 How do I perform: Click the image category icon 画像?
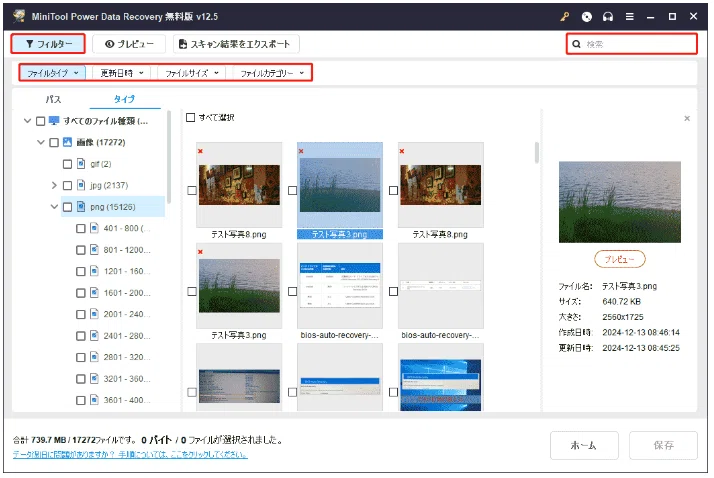tap(67, 142)
